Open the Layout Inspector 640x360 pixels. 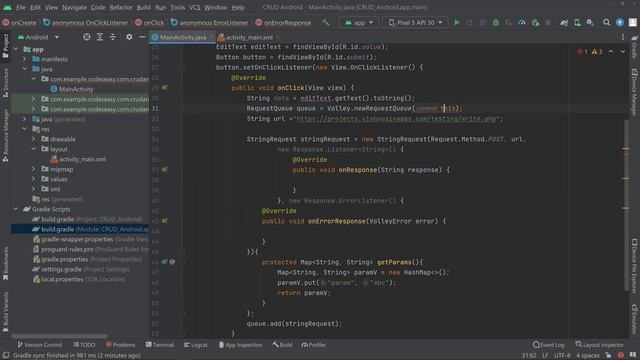point(599,345)
